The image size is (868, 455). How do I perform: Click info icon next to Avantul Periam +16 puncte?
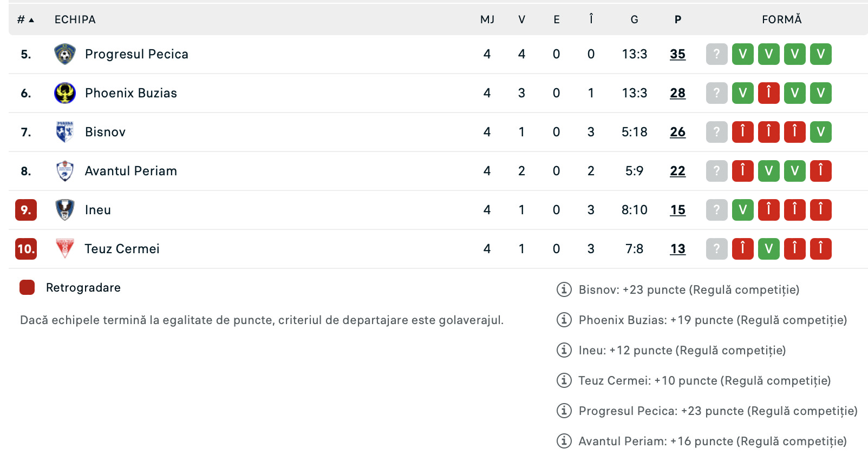[564, 441]
